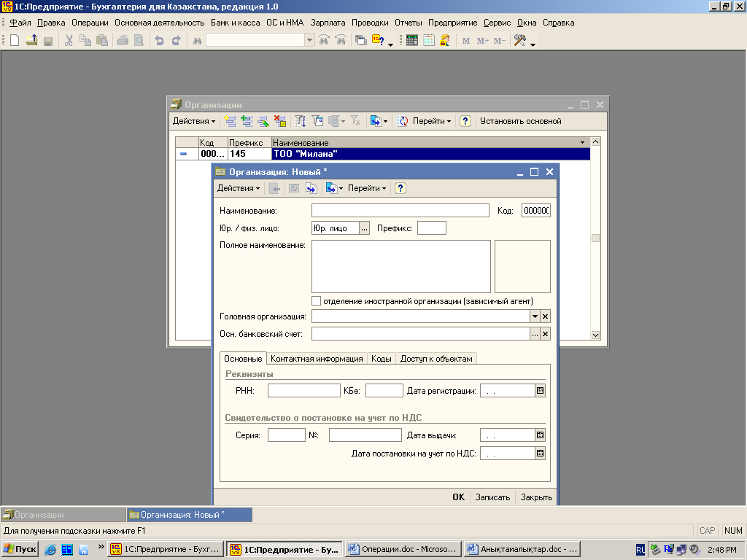Screen dimensions: 747x560
Task: Open Перейти dropdown in Организации window
Action: tap(432, 122)
